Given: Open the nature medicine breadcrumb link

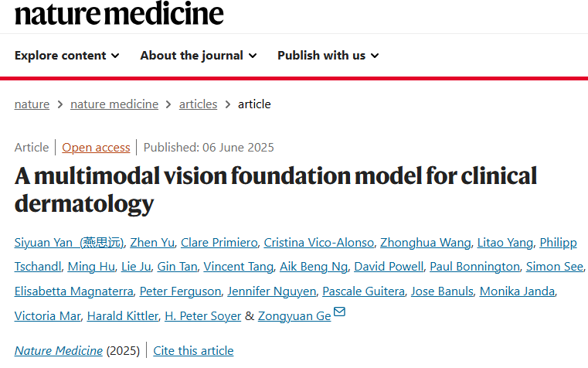Looking at the screenshot, I should pos(114,104).
